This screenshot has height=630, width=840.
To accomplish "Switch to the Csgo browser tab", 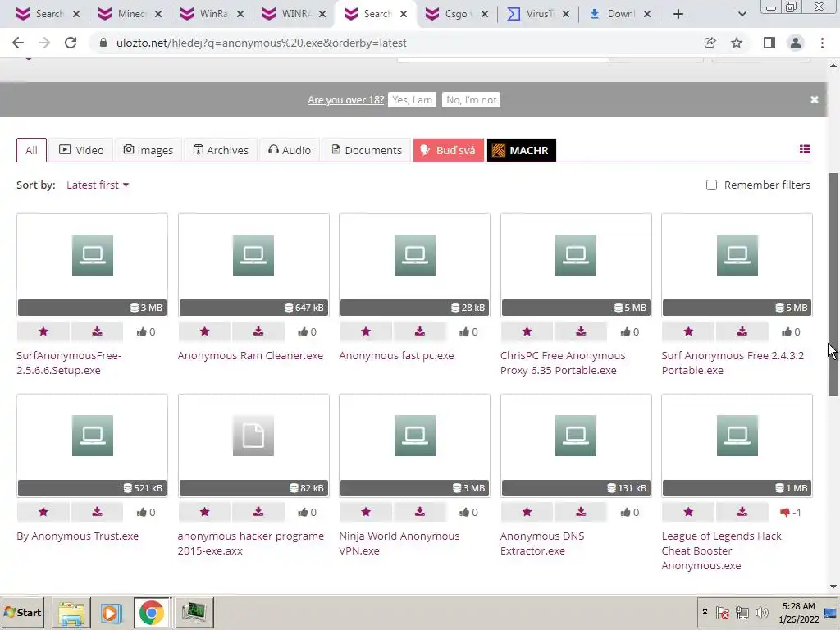I will [x=456, y=14].
